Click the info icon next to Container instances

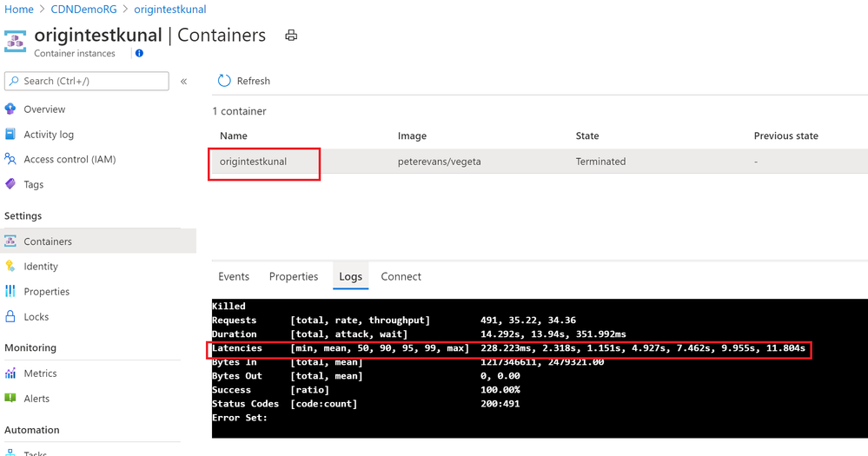point(140,53)
